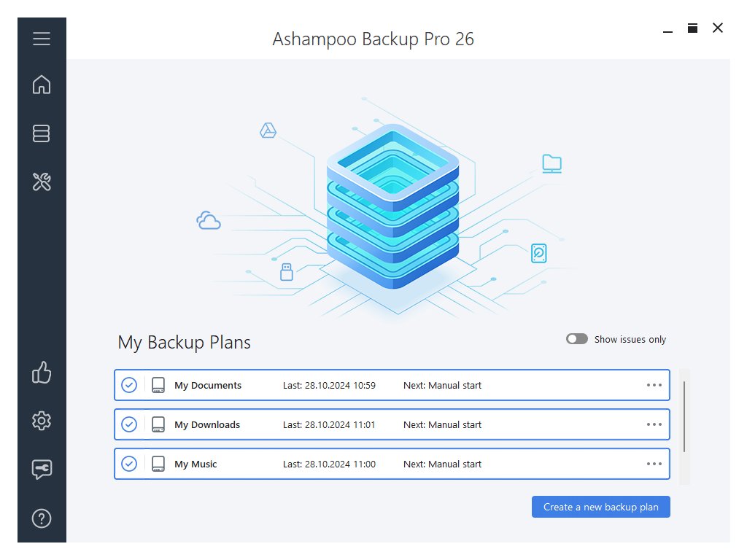Viewport: 747px width, 560px height.
Task: Click Create a new backup plan button
Action: tap(600, 507)
